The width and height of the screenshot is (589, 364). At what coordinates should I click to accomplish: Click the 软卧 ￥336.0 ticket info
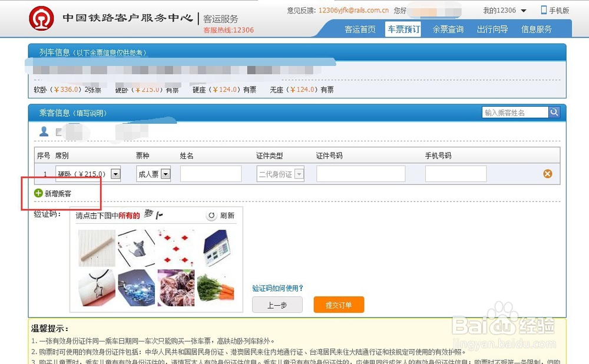(x=68, y=90)
